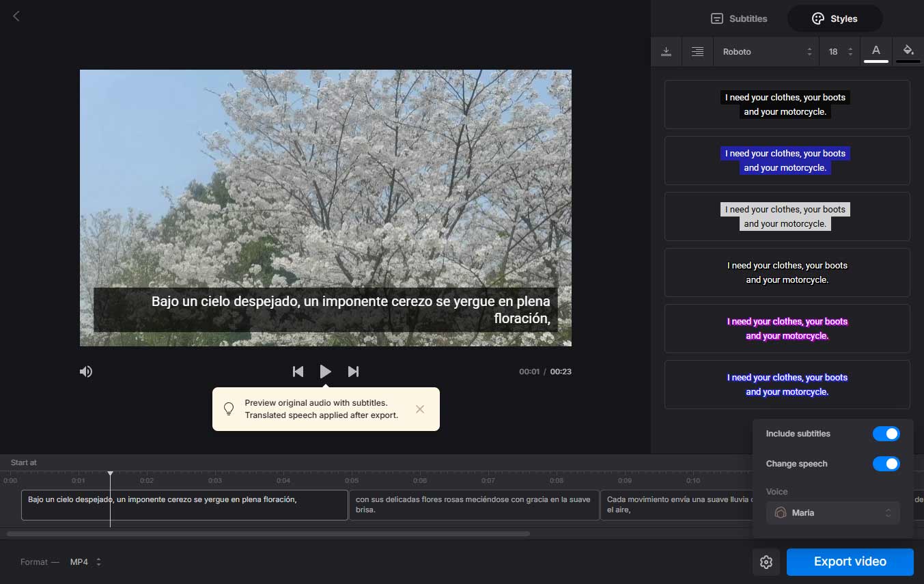Switch to the Subtitles tab
The image size is (924, 584).
click(x=738, y=18)
